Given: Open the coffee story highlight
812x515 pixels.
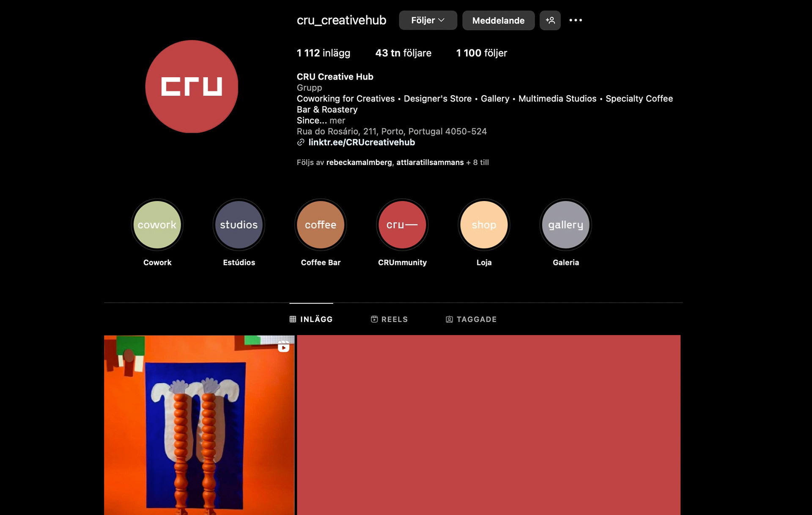Looking at the screenshot, I should pos(321,225).
